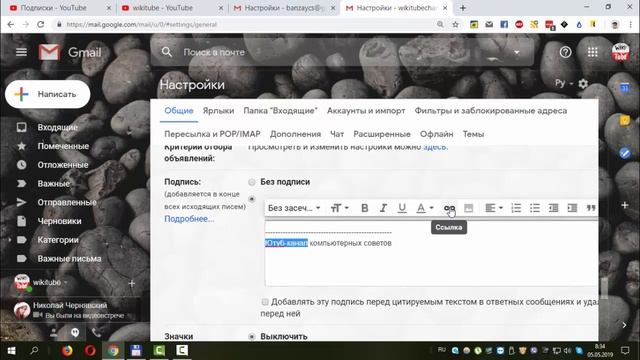Launch Firefox from the taskbar
The image size is (640, 360).
pos(67,351)
